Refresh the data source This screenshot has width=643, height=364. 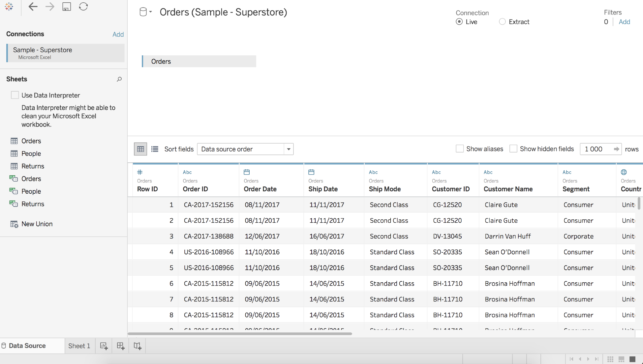(83, 7)
